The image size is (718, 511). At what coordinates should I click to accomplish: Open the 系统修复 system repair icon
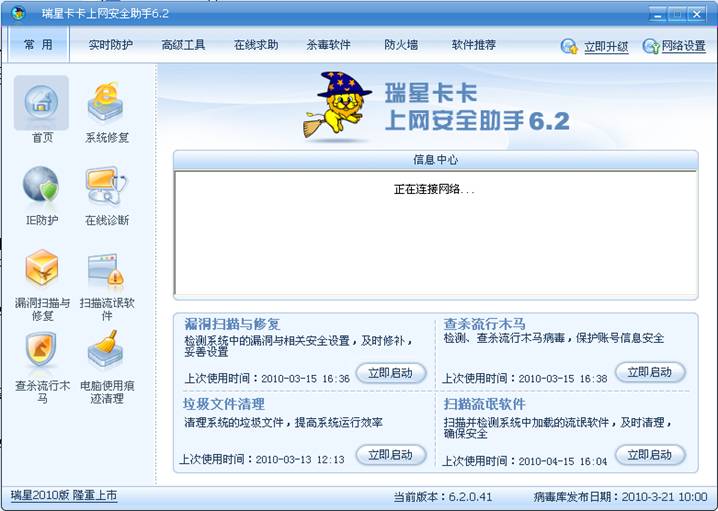click(x=106, y=103)
